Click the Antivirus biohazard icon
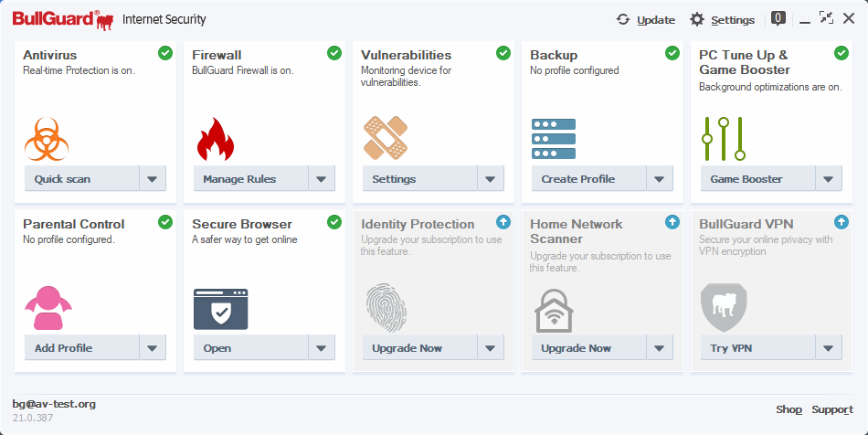This screenshot has width=868, height=435. coord(48,139)
